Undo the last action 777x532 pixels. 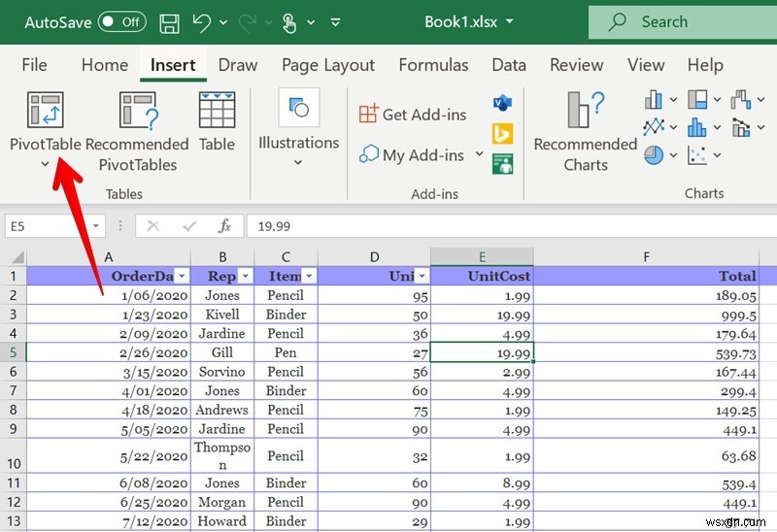(202, 22)
